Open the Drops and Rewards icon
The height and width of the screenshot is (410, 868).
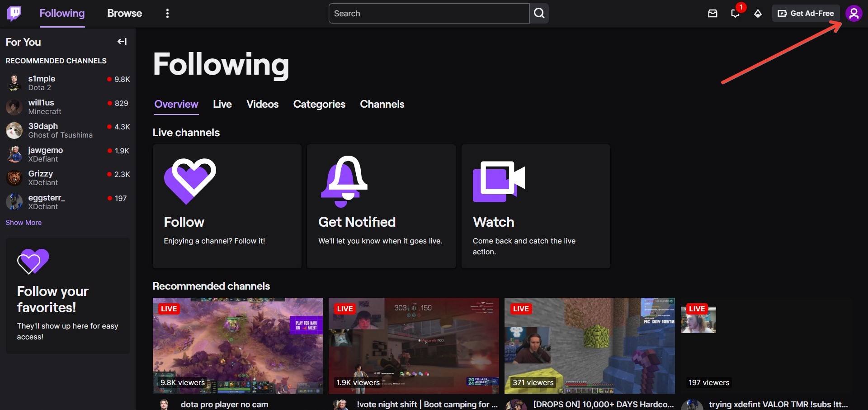pos(758,14)
